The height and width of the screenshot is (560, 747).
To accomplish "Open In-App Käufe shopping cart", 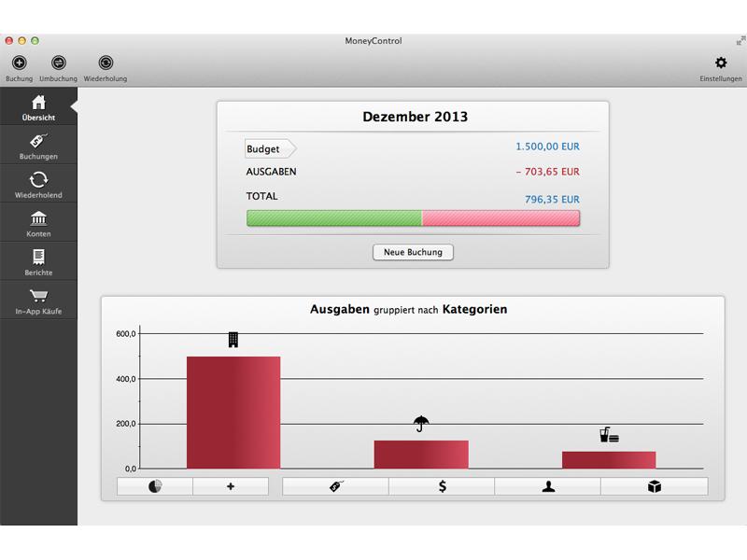I will pos(38,301).
